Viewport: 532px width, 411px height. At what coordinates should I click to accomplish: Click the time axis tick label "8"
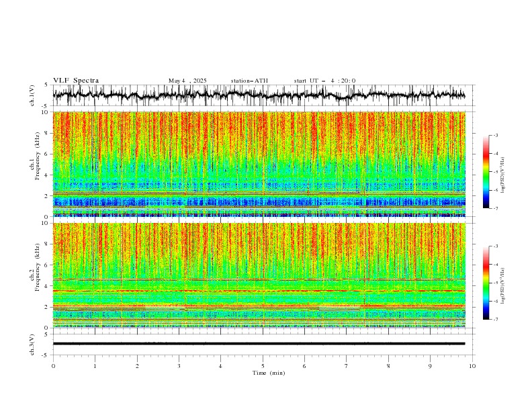pyautogui.click(x=388, y=366)
